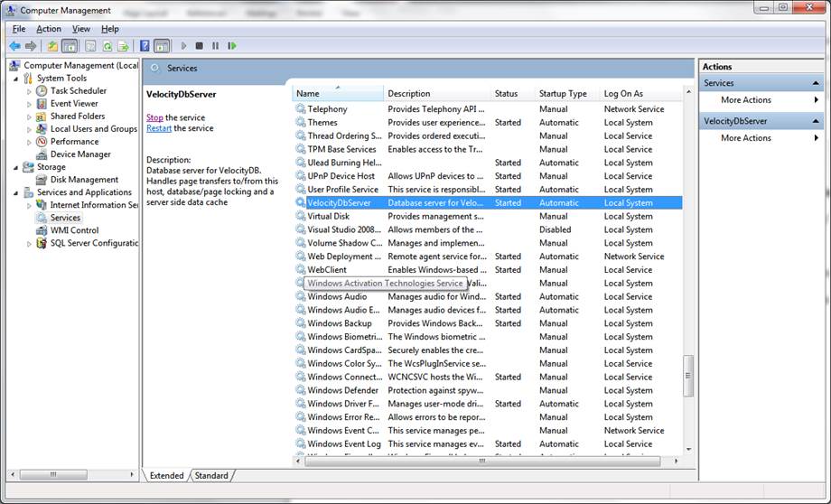Click the gear icon beside Virtual Disk
This screenshot has width=831, height=504.
pyautogui.click(x=301, y=216)
